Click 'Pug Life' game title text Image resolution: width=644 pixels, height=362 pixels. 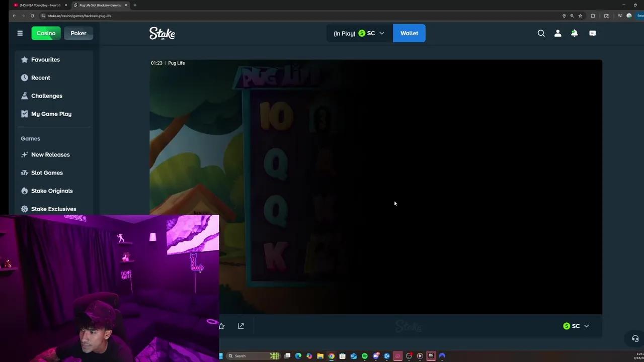(177, 63)
